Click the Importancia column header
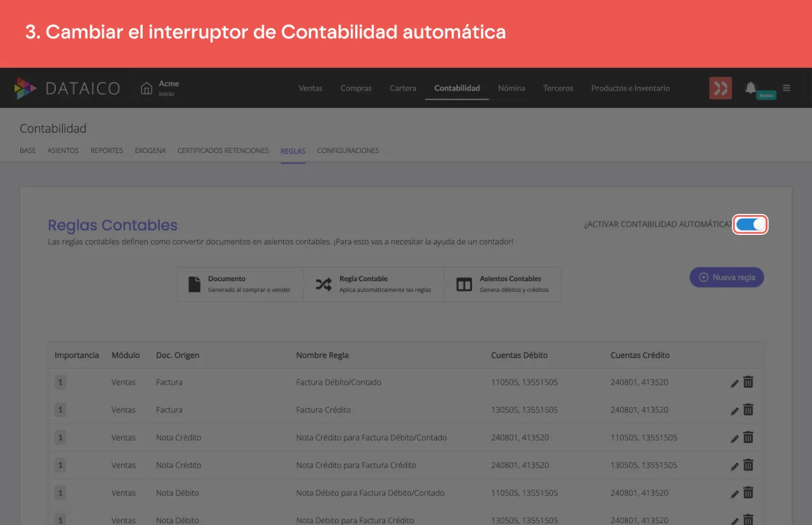The image size is (812, 525). coord(77,356)
